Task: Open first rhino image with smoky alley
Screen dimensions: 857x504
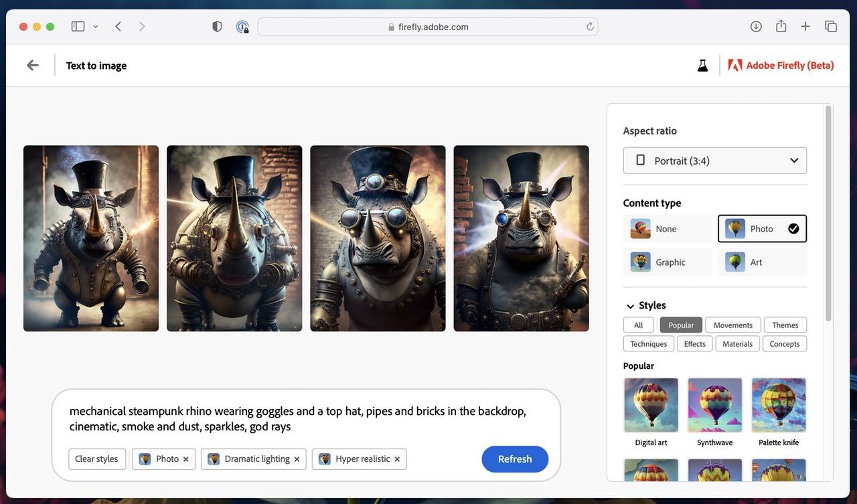Action: tap(91, 238)
